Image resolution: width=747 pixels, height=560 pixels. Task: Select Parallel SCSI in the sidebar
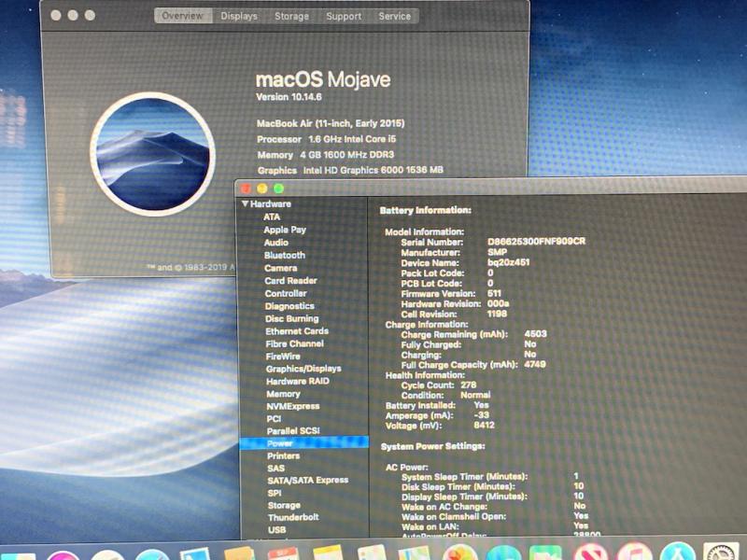tap(293, 431)
